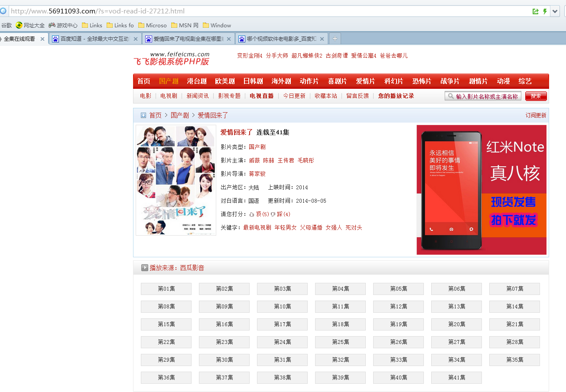The image size is (566, 392).
Task: Open the 网址大全 bookmark
Action: coord(30,25)
